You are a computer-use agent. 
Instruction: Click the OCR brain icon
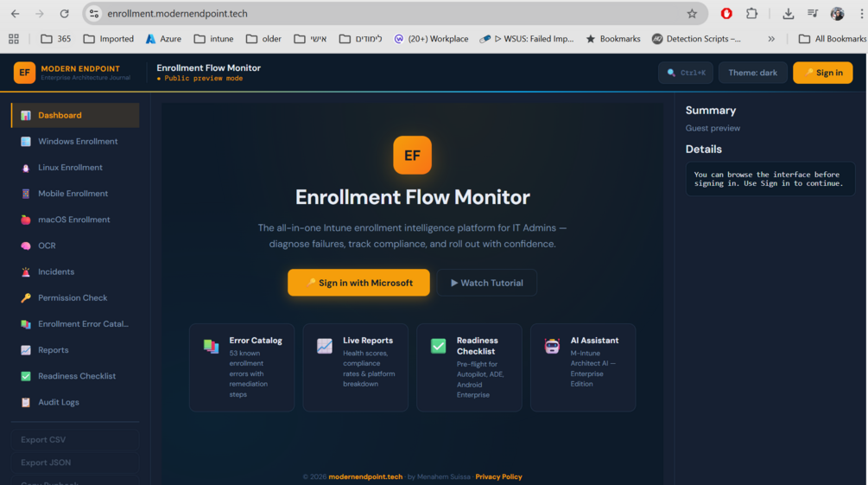click(25, 246)
